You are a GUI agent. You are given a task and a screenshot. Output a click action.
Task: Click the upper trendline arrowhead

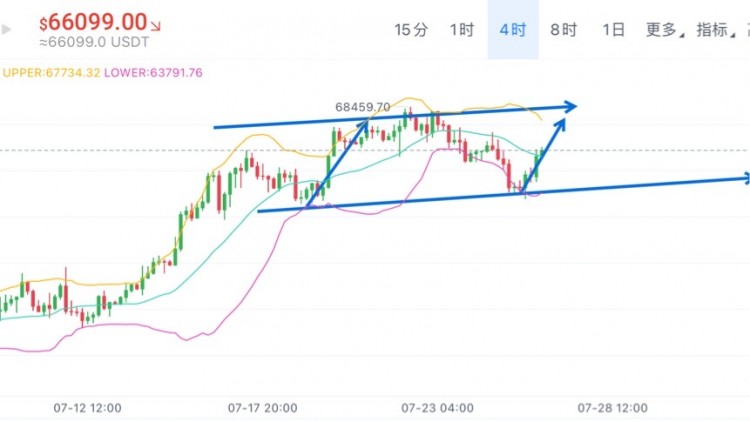pos(570,105)
